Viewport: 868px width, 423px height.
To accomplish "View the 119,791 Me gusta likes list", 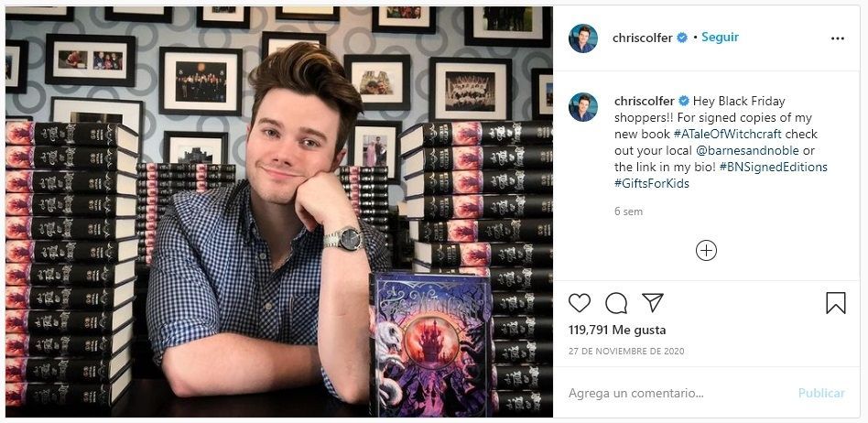I will point(617,330).
